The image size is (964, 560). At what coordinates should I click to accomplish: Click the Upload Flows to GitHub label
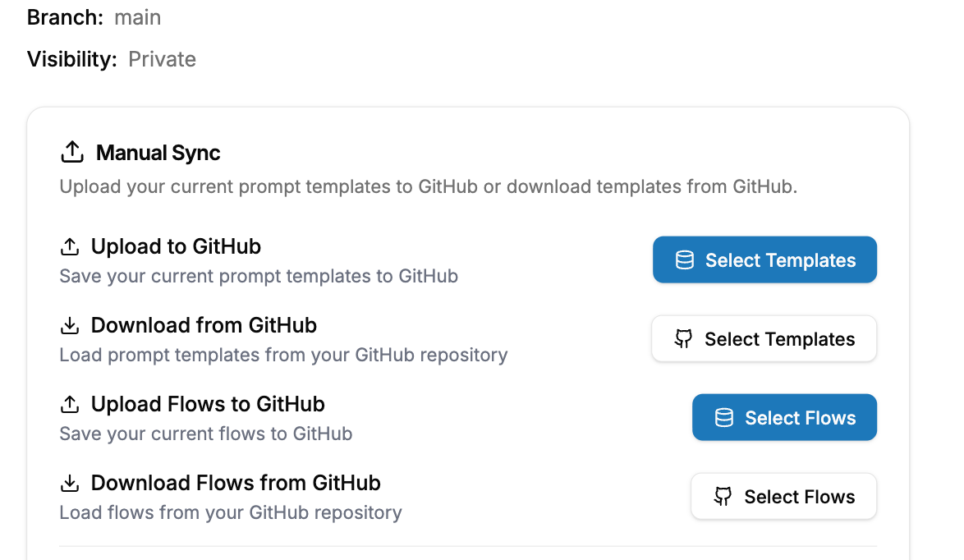point(208,404)
